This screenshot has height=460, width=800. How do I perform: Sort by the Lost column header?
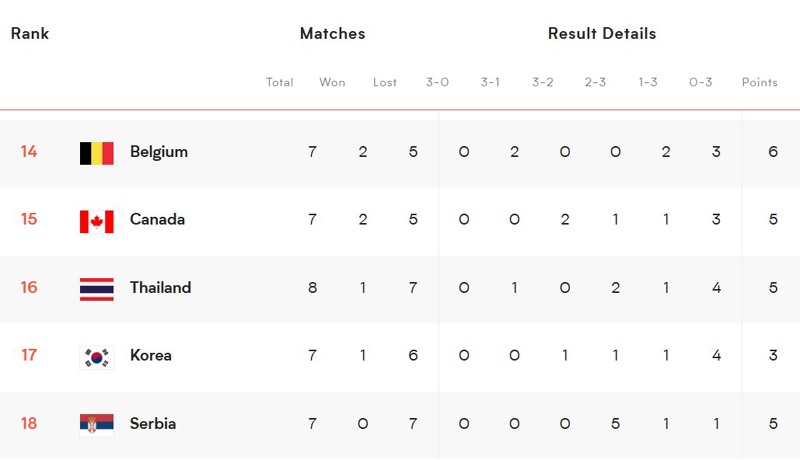385,82
